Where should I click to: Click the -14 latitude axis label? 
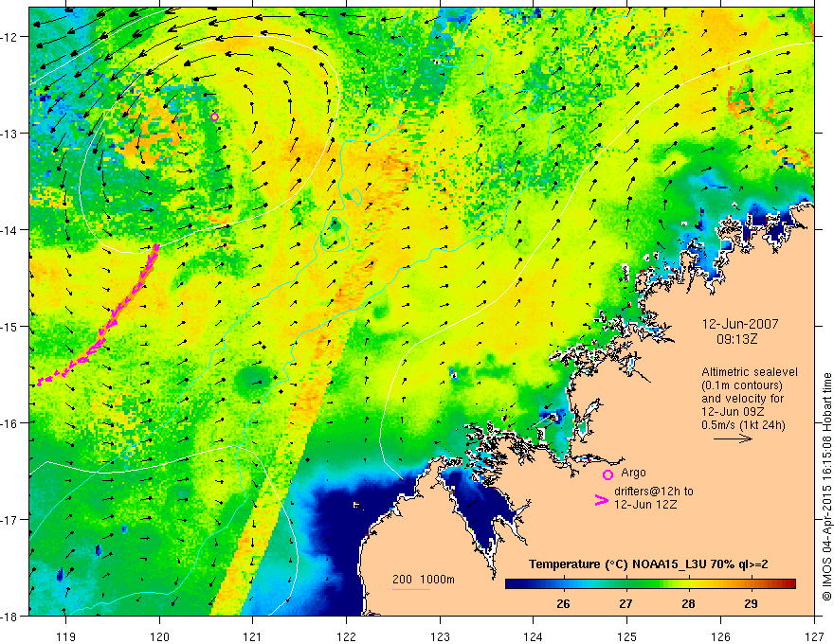[x=10, y=230]
